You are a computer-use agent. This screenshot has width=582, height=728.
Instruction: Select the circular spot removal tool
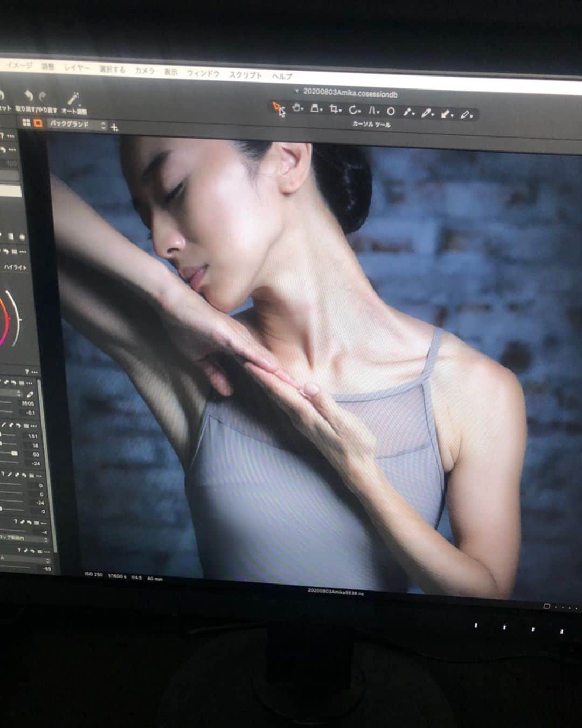coord(391,112)
